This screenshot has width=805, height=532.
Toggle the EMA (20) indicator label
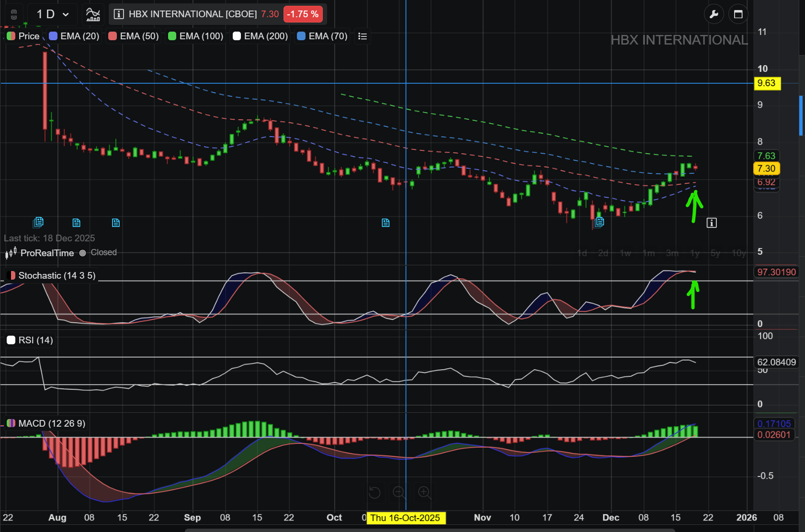point(74,36)
